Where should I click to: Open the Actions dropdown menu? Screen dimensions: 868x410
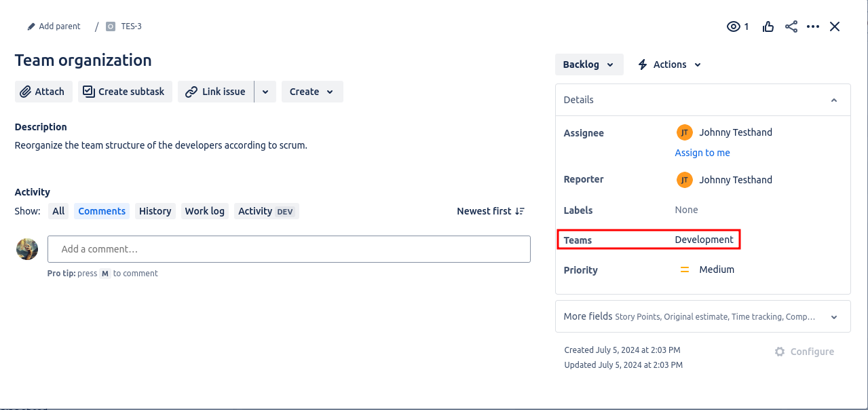tap(669, 64)
